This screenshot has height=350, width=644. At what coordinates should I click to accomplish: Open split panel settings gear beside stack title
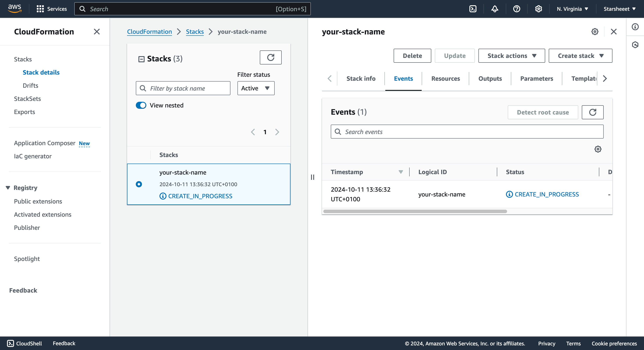coord(595,32)
